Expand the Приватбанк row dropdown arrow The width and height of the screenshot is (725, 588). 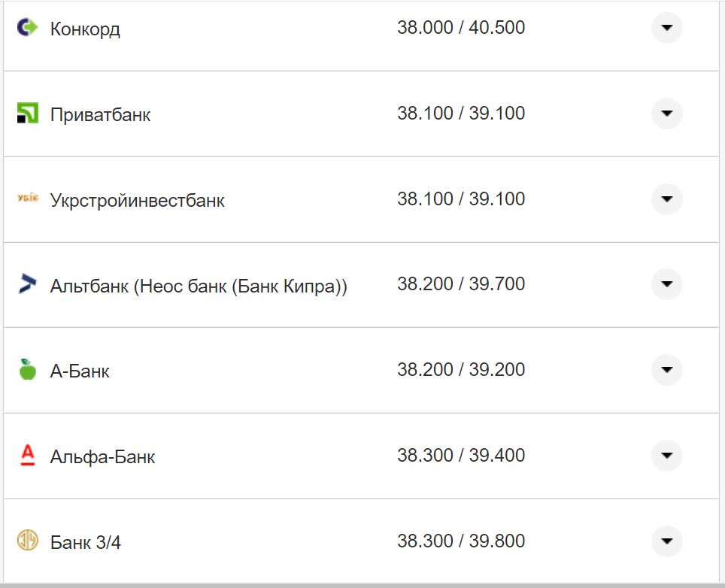[666, 114]
